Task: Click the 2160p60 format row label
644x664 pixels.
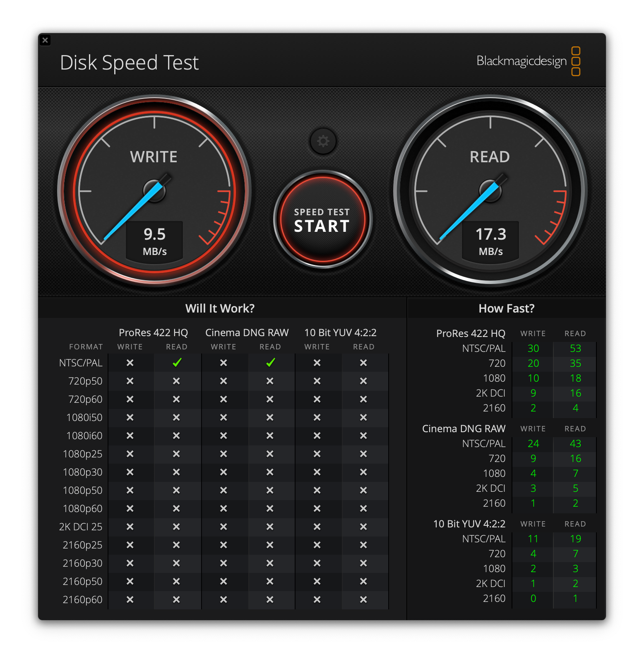Action: tap(83, 600)
